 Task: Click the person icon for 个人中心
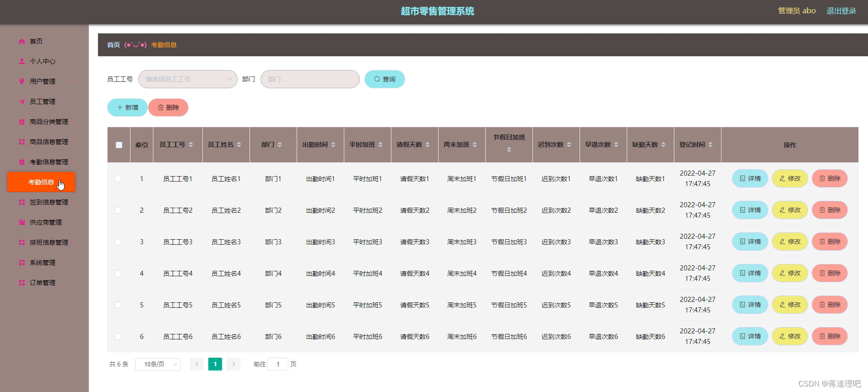22,61
